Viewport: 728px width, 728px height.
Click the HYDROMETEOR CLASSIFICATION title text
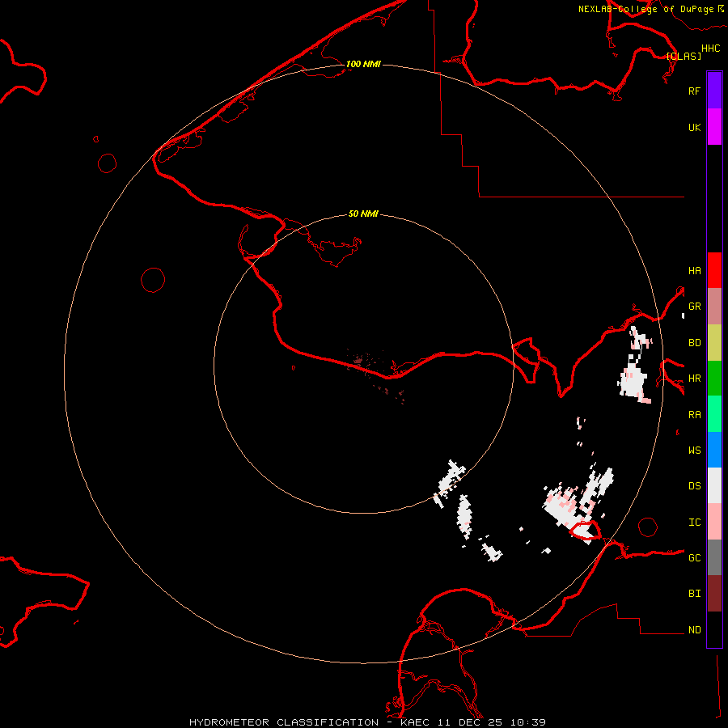pos(284,722)
